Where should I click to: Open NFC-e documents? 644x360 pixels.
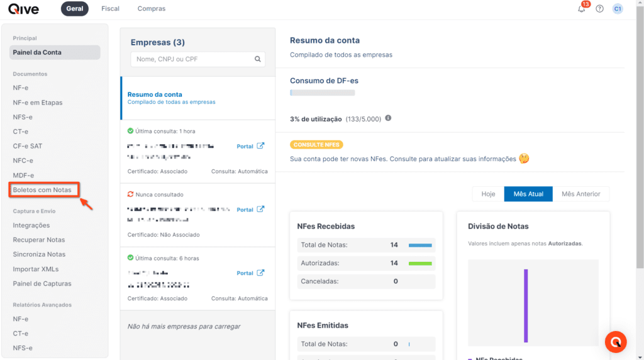[x=23, y=160]
